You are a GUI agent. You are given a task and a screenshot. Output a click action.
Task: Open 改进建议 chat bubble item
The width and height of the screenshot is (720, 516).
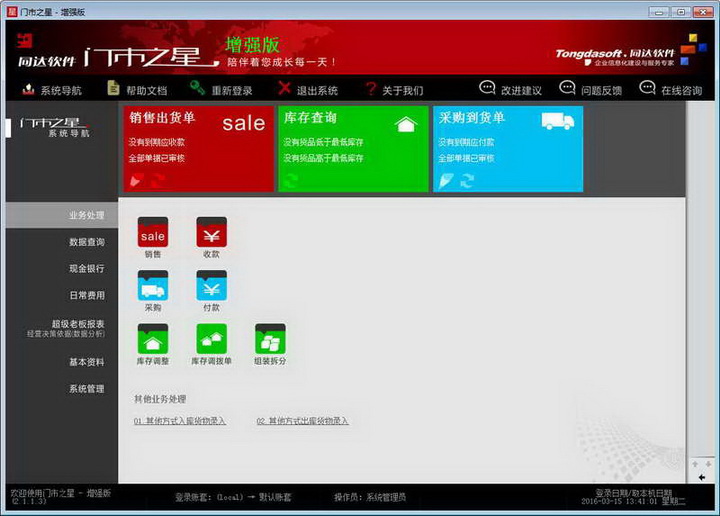pos(510,89)
